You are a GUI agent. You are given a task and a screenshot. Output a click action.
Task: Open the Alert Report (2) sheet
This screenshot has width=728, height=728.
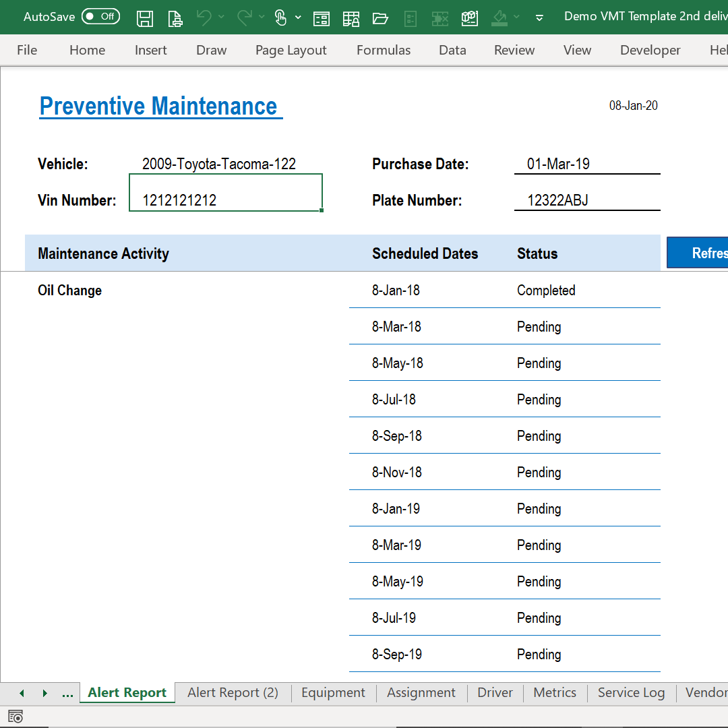click(233, 692)
